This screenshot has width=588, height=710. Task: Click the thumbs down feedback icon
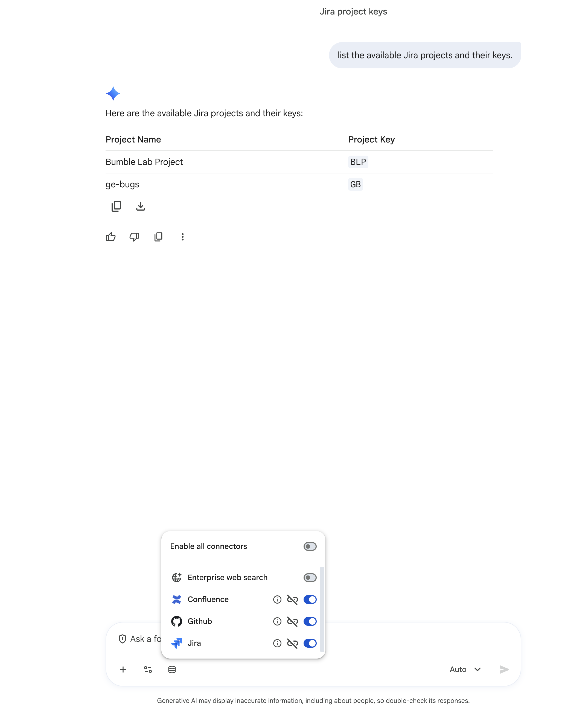coord(134,237)
